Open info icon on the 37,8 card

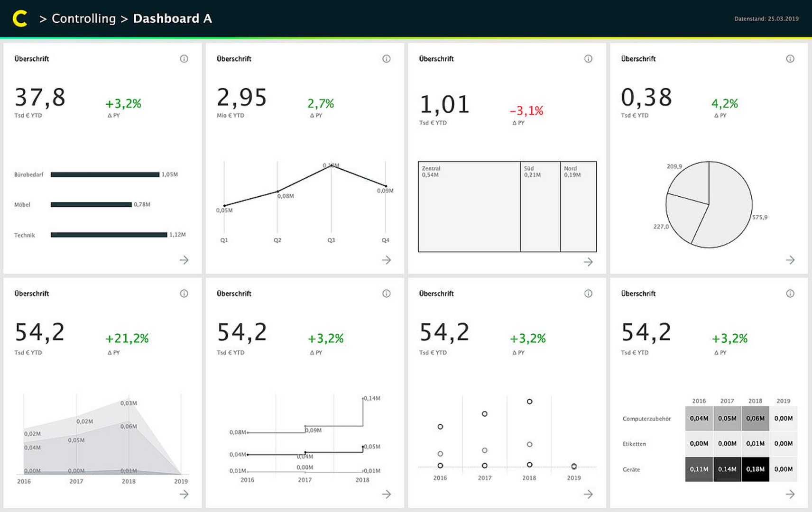click(x=184, y=59)
